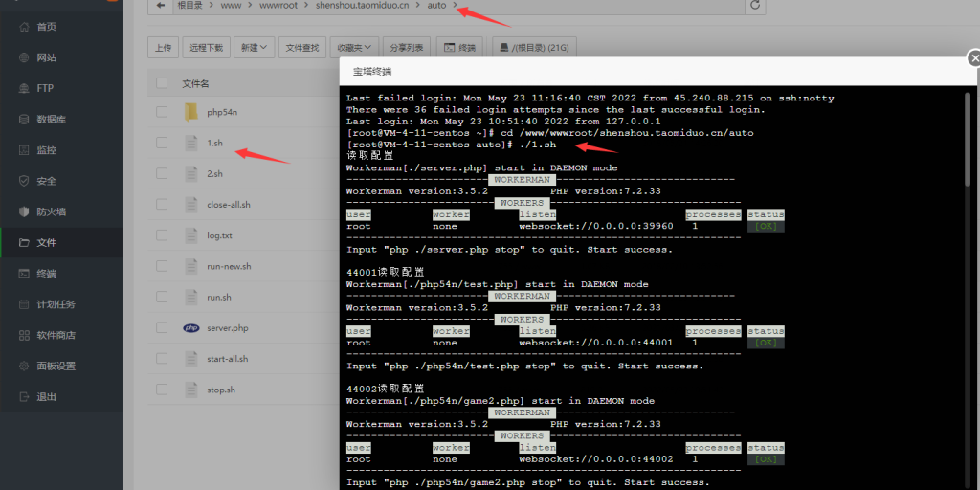Click the refresh icon beside the path bar
This screenshot has height=490, width=980.
pyautogui.click(x=755, y=6)
